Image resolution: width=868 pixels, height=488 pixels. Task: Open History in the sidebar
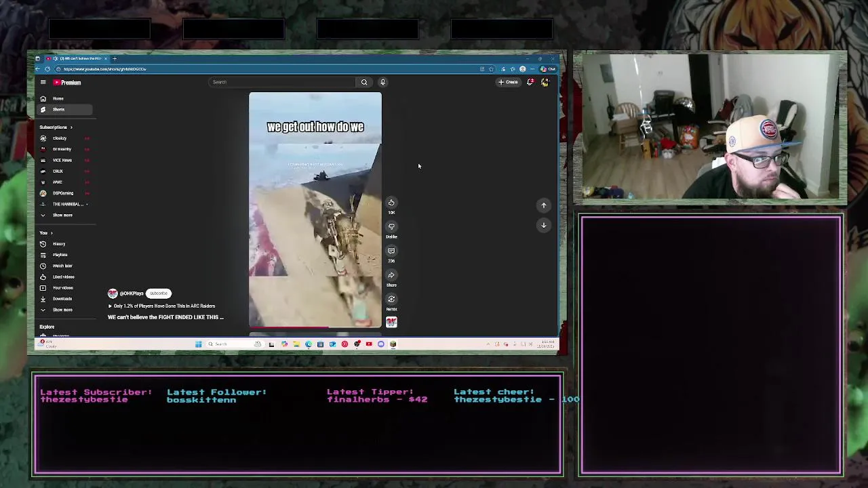click(x=64, y=244)
